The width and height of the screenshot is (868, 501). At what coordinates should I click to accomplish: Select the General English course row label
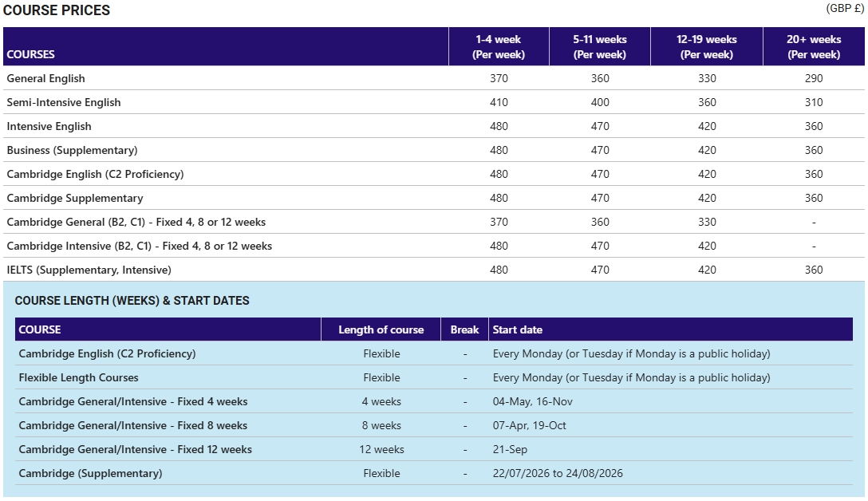pyautogui.click(x=45, y=78)
